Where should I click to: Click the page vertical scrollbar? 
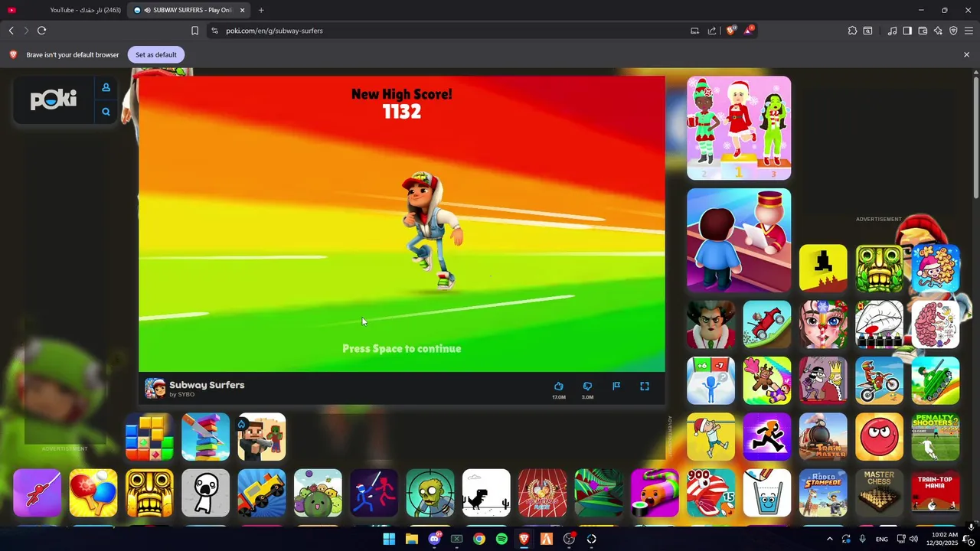975,138
